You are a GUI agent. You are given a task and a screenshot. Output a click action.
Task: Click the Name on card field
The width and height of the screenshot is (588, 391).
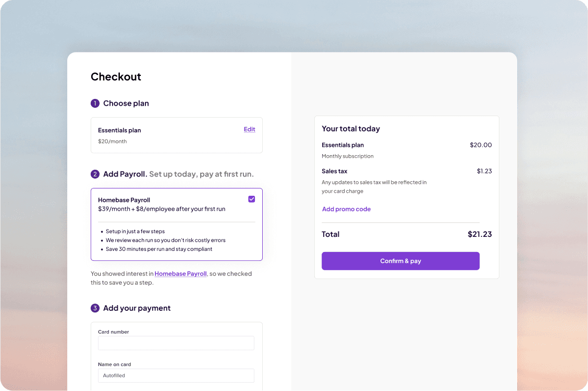pyautogui.click(x=176, y=376)
